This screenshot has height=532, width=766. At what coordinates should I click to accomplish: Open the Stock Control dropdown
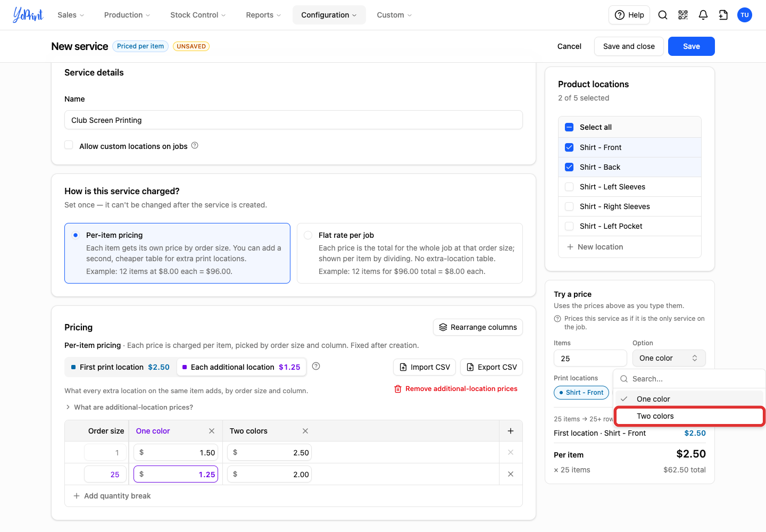click(x=198, y=15)
